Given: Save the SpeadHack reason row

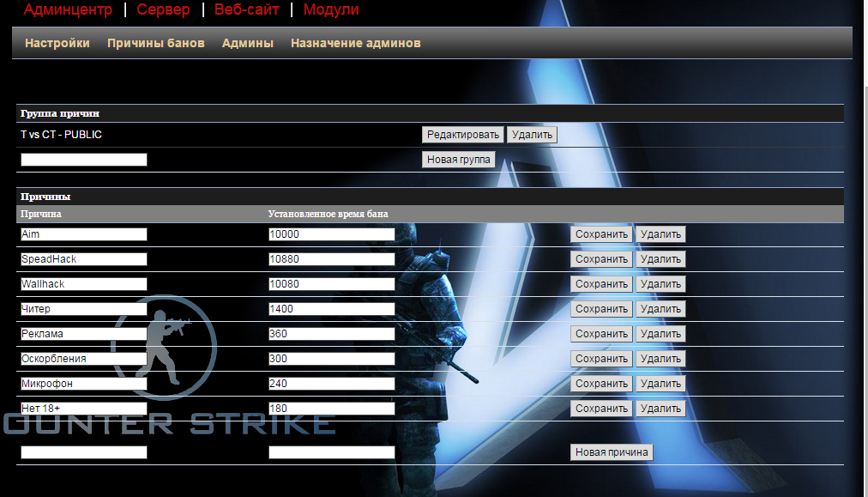Looking at the screenshot, I should point(601,259).
